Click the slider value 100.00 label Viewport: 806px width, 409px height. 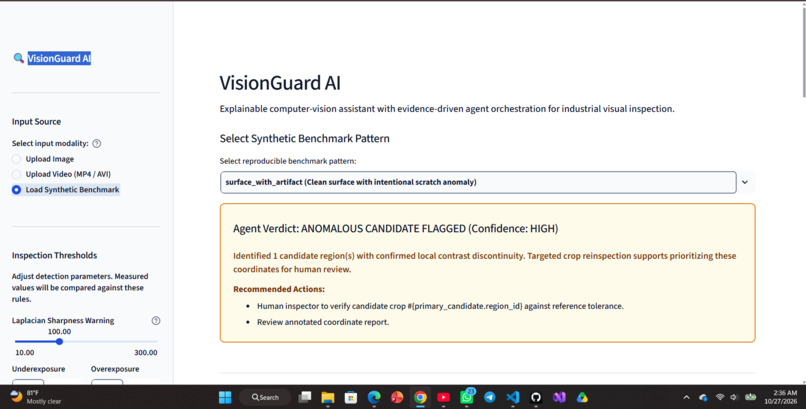(59, 332)
